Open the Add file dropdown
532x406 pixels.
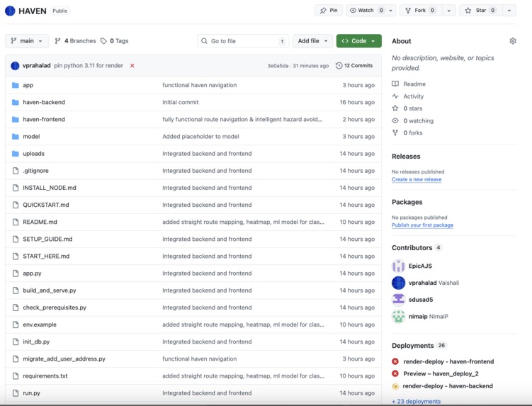pyautogui.click(x=312, y=41)
